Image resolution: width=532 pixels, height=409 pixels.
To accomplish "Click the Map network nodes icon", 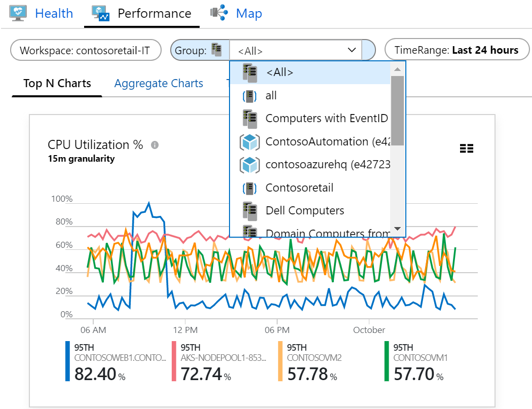I will (x=219, y=13).
